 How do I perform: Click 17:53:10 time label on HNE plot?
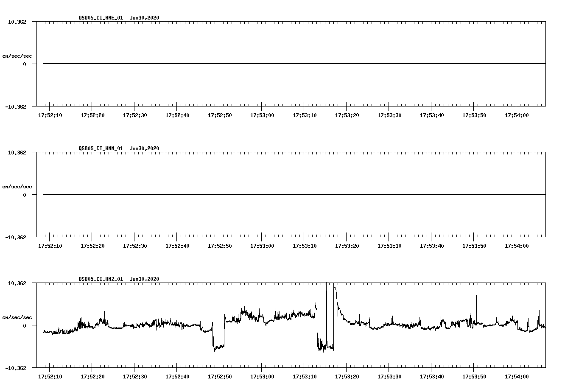(305, 115)
